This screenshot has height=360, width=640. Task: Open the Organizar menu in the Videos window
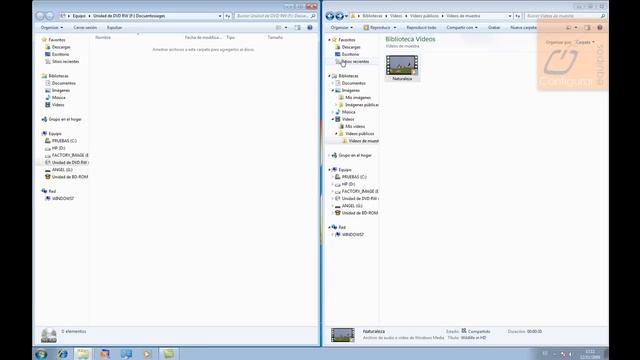pos(342,28)
